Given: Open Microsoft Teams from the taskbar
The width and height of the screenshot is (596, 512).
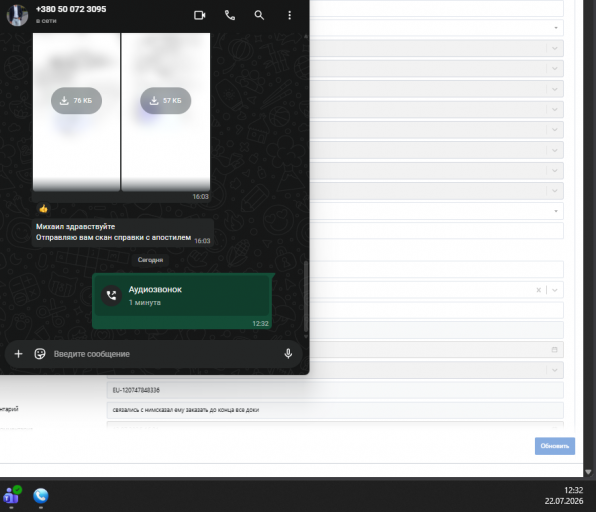Looking at the screenshot, I should 12,496.
